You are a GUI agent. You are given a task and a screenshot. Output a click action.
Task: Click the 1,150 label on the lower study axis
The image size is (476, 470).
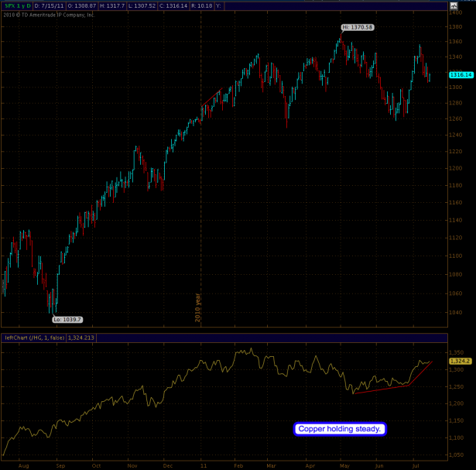pyautogui.click(x=457, y=420)
